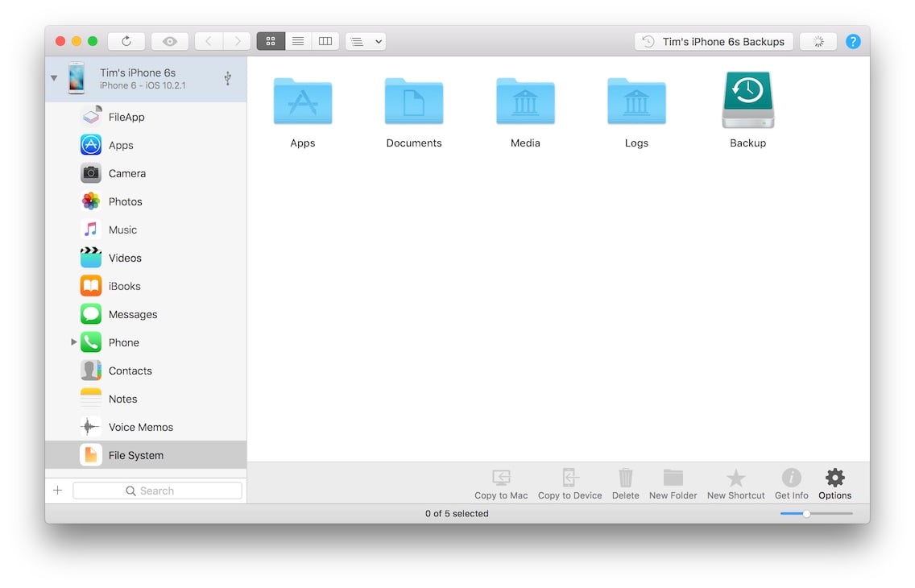Select the Music sidebar item
The width and height of the screenshot is (915, 588).
pos(146,230)
